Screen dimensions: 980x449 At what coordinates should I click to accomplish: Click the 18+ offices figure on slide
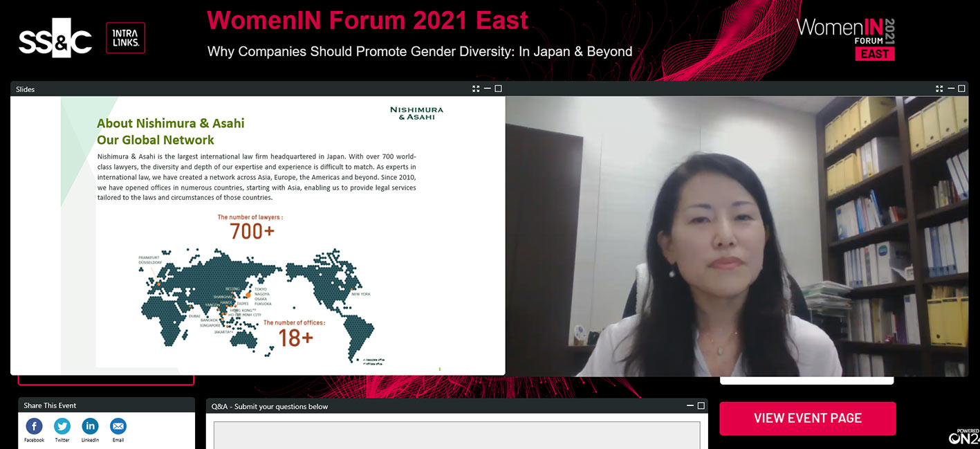(295, 337)
